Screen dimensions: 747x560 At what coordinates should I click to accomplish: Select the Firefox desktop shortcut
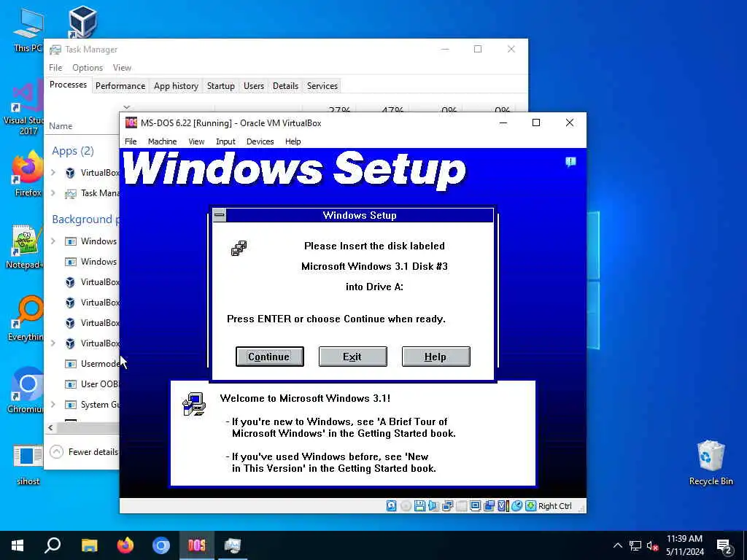pyautogui.click(x=28, y=174)
